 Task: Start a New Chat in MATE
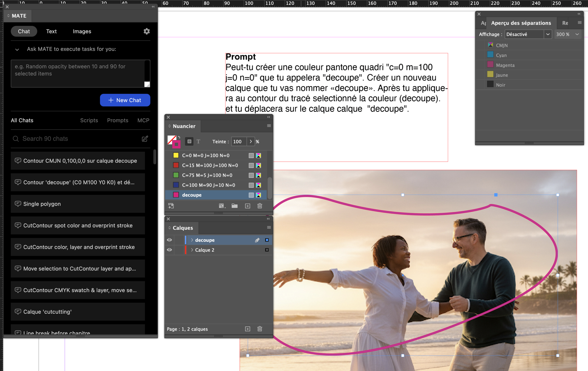pos(125,100)
